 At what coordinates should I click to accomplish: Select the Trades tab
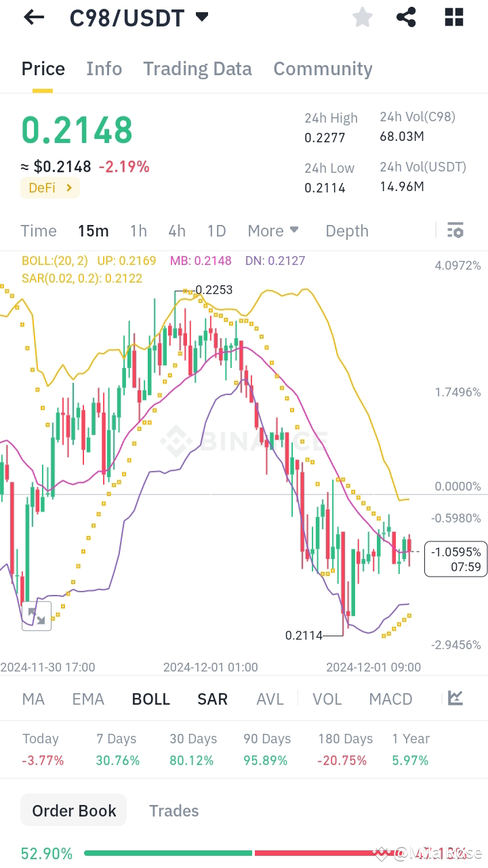click(x=174, y=810)
